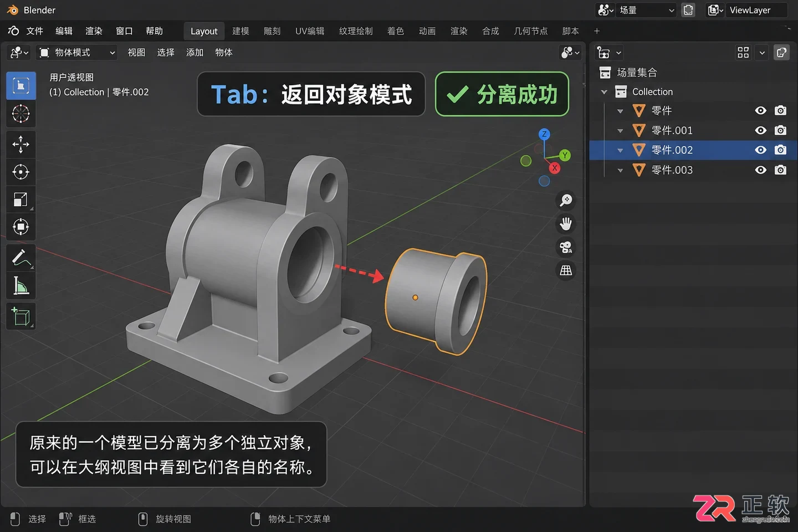
Task: Expand the 零件.001 object row
Action: click(x=620, y=131)
